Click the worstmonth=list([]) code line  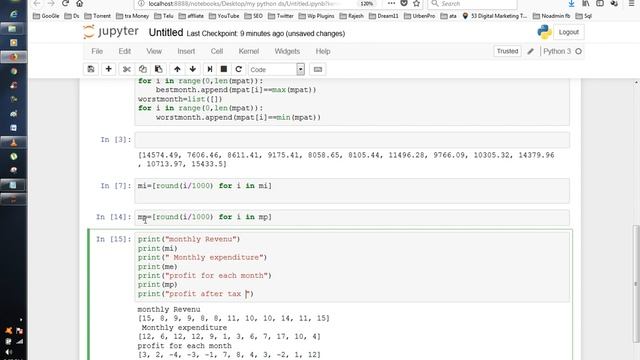180,99
